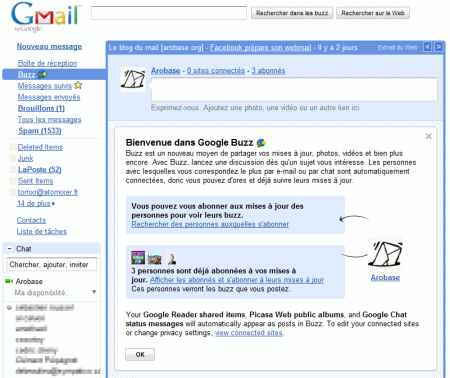450x378 pixels.
Task: Open Contacts page
Action: [31, 220]
